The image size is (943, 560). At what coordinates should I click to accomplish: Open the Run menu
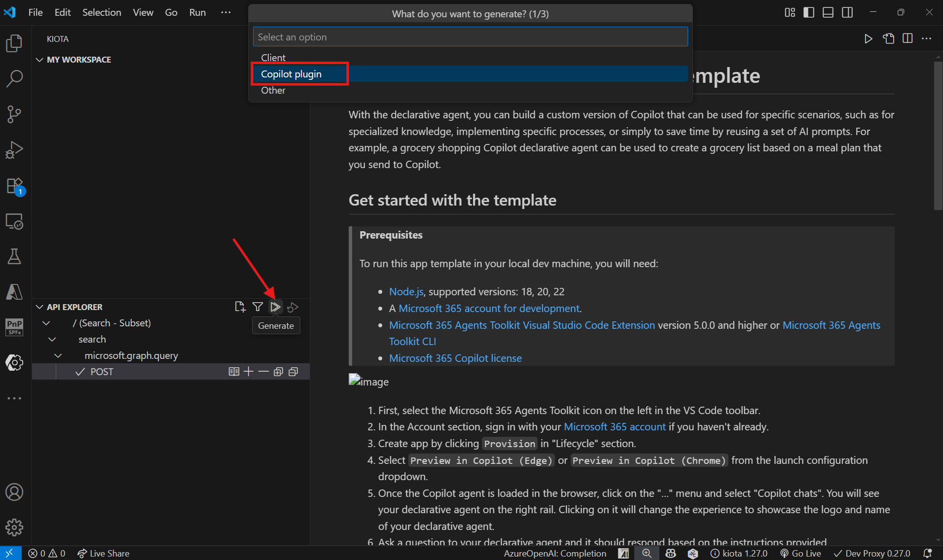(197, 12)
